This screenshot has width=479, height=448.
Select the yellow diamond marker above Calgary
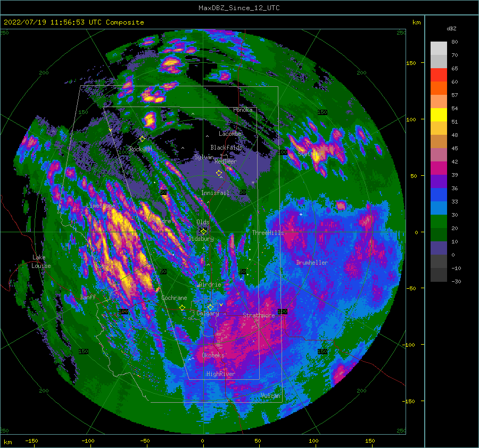point(210,307)
